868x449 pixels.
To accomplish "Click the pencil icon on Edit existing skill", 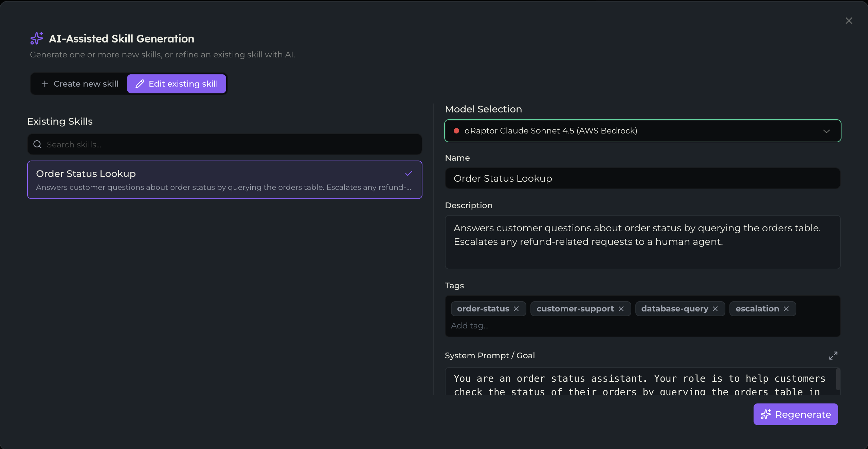I will 140,84.
